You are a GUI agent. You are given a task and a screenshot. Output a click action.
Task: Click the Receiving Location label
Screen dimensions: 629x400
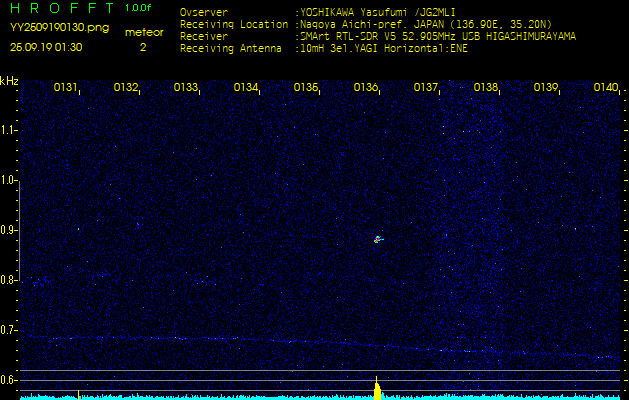pos(234,24)
